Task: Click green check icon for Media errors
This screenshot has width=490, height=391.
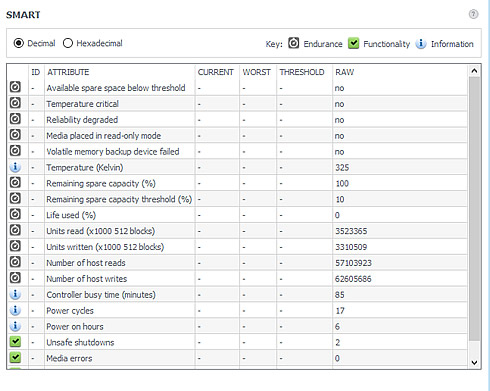Action: pyautogui.click(x=15, y=358)
